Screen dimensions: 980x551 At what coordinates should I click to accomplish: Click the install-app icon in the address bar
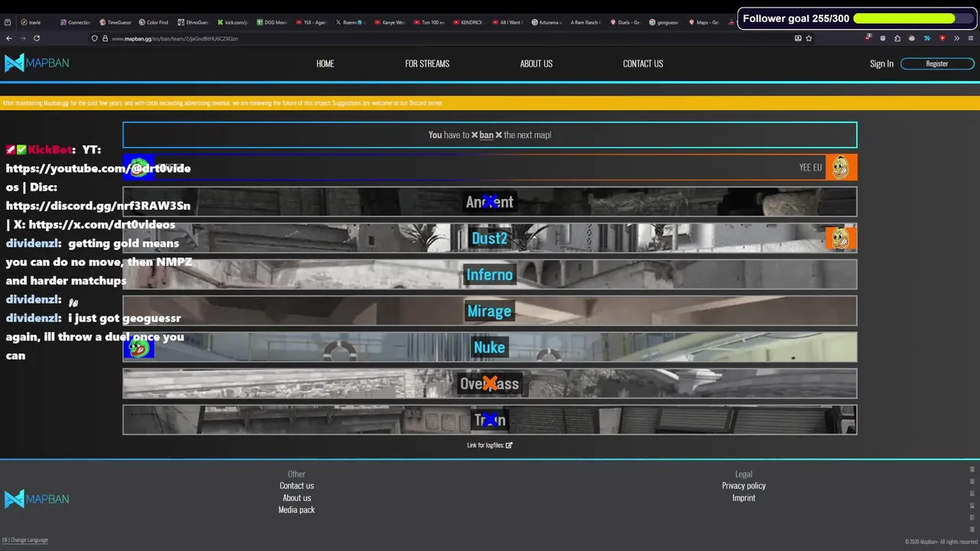click(798, 38)
